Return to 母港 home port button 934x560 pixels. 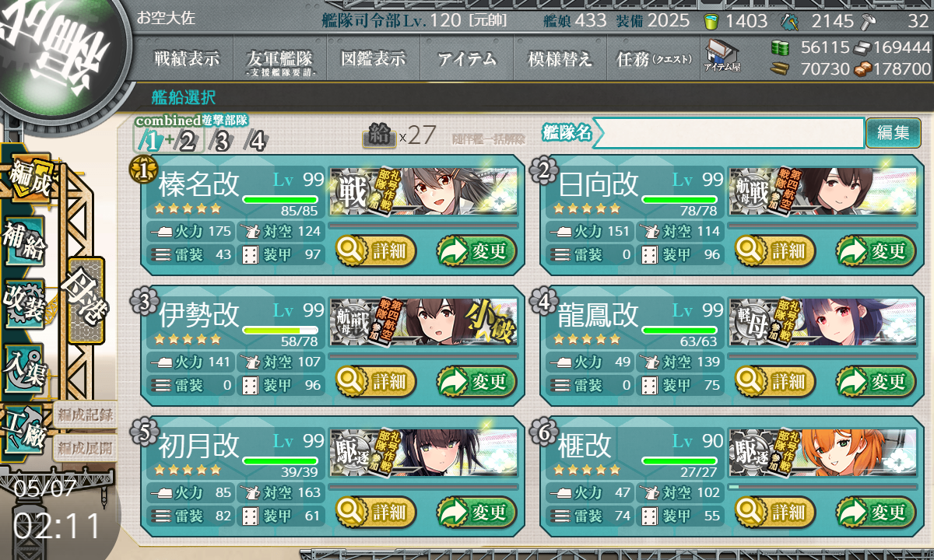click(x=85, y=299)
